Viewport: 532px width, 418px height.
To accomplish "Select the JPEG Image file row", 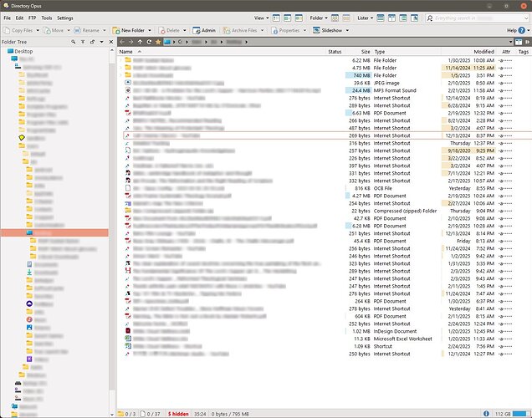I will 325,83.
